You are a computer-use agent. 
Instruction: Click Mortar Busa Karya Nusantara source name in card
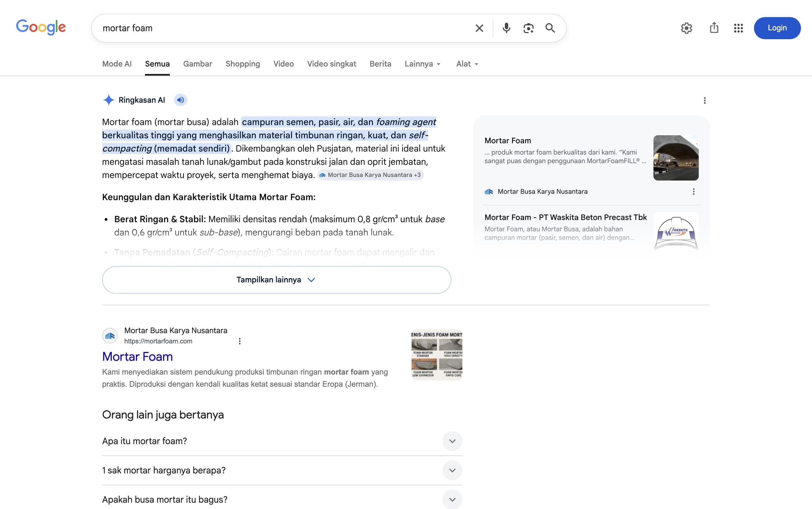tap(542, 192)
